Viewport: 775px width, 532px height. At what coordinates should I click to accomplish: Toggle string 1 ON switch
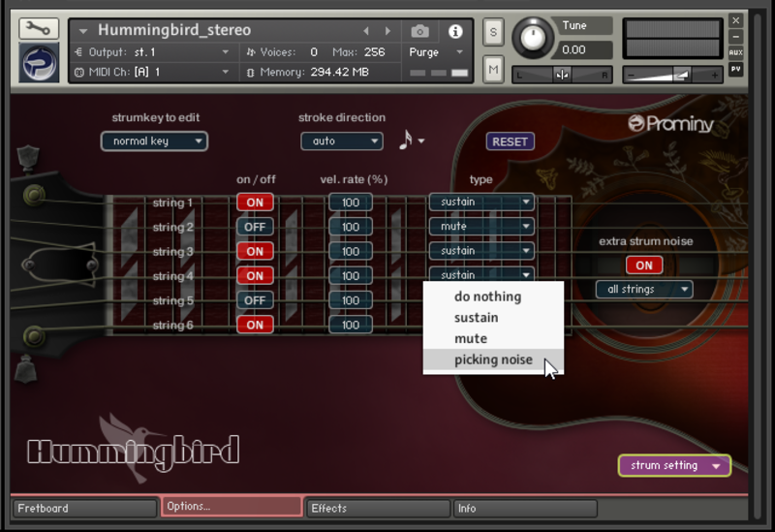click(x=255, y=203)
